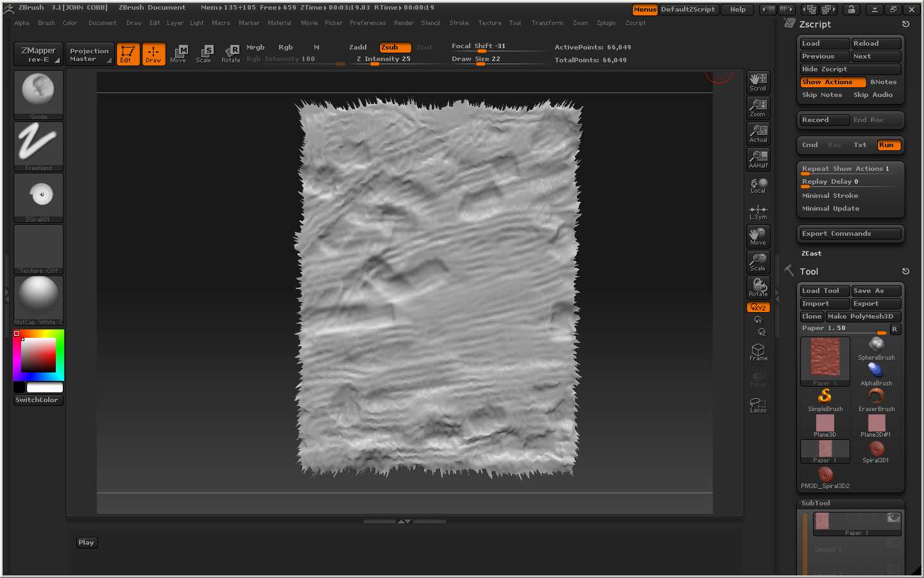Toggle Show Actions in Zscript panel
Screen dimensions: 924x578
tap(832, 82)
